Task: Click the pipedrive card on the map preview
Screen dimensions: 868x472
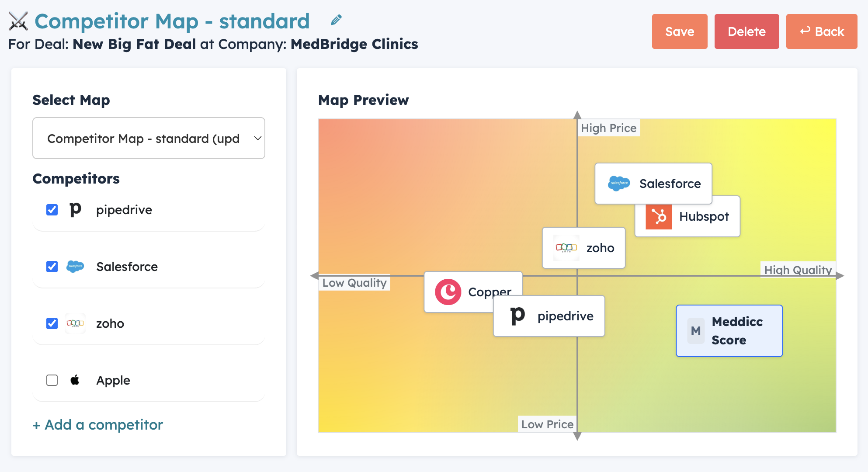Action: coord(549,316)
